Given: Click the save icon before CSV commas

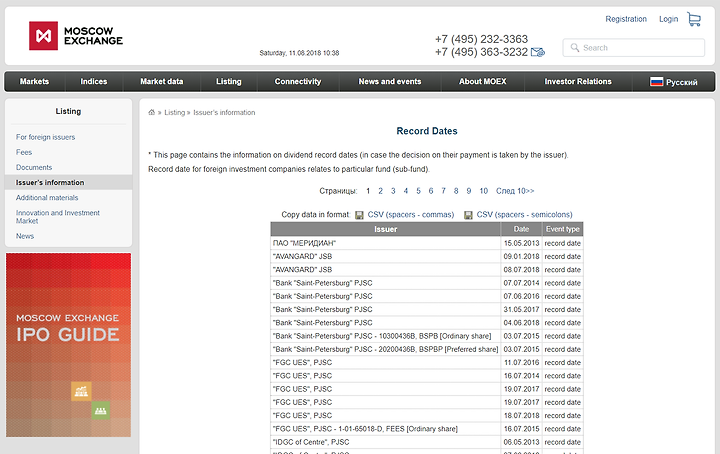Looking at the screenshot, I should (x=360, y=215).
